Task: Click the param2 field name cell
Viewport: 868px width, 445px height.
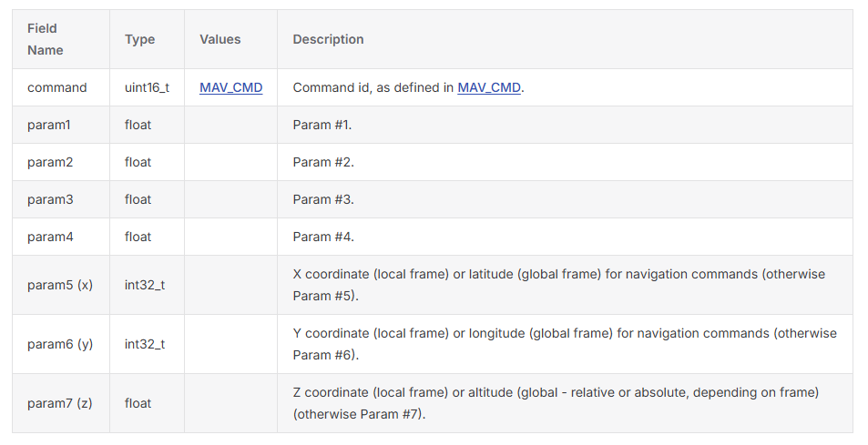Action: coord(50,162)
